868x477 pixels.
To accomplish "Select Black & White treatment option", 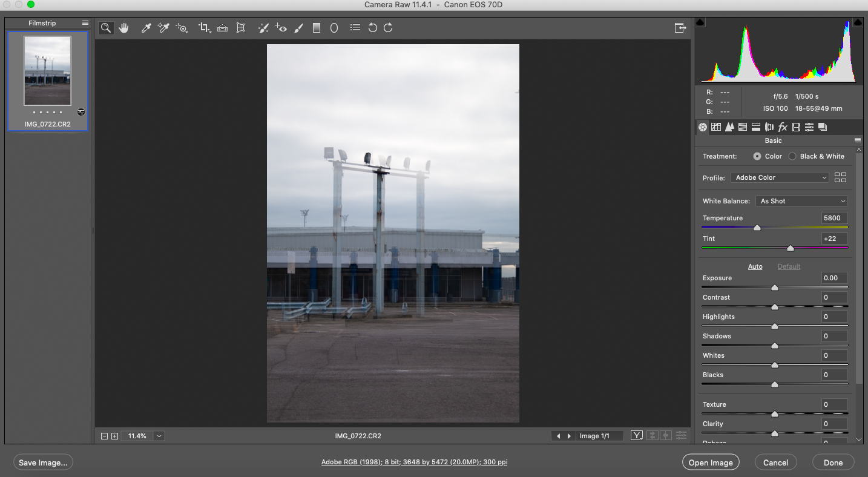I will coord(792,156).
